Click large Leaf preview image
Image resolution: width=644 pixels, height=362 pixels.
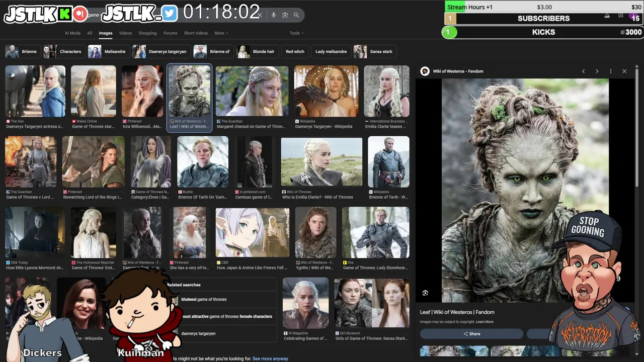click(x=525, y=191)
